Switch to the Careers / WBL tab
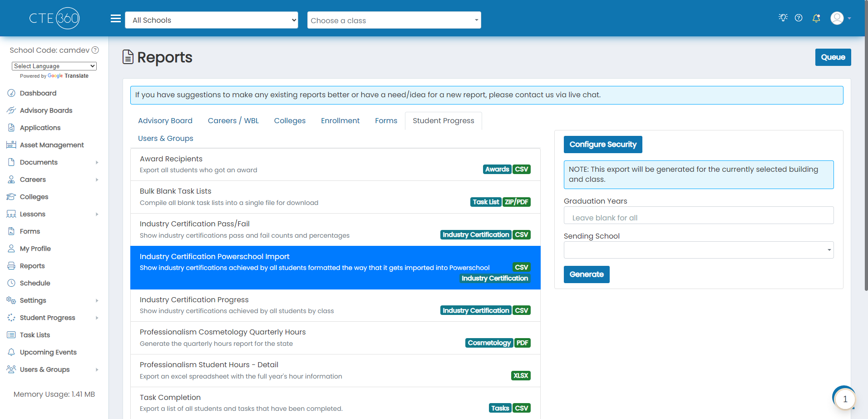Viewport: 868px width, 419px height. (233, 121)
